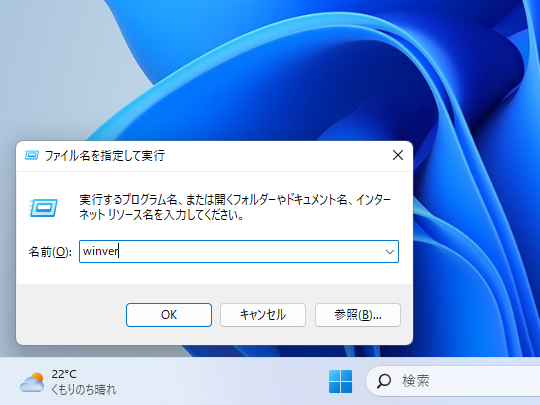Click the キャンセル button

[x=263, y=315]
